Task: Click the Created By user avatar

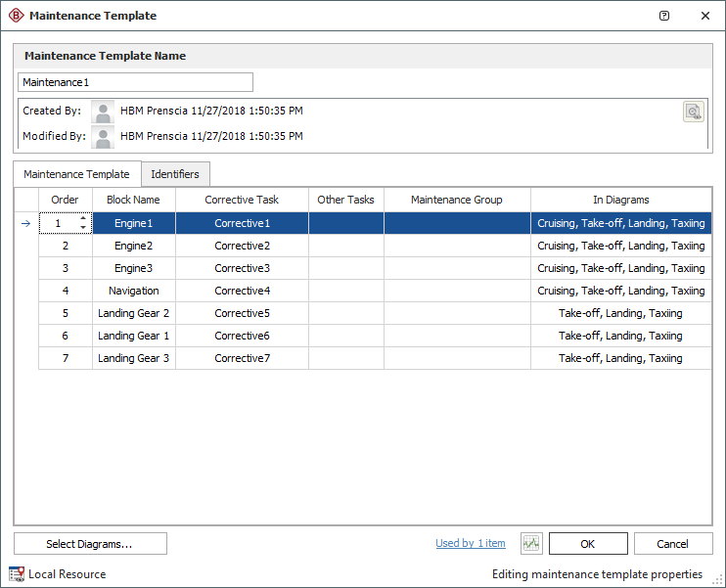Action: [103, 112]
